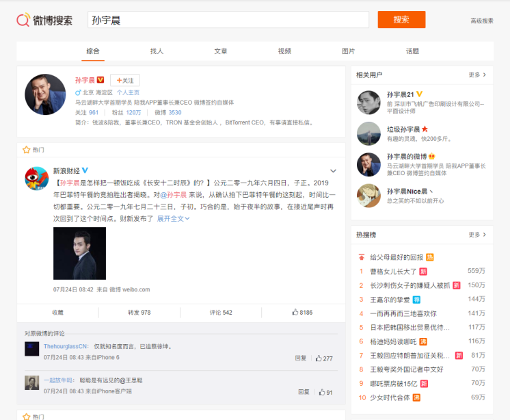
Task: Click the yellow V badge beside 孙宇晨21
Action: pos(419,94)
